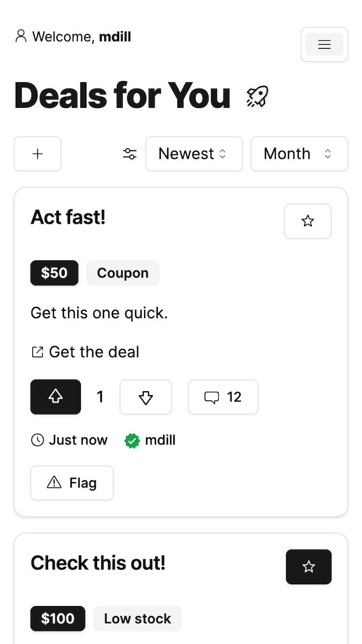
Task: Open mdill author profile on the deal
Action: (160, 441)
